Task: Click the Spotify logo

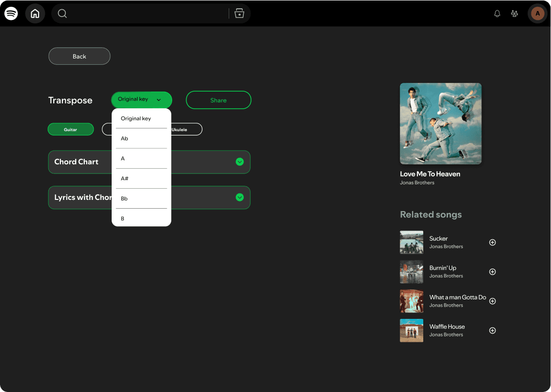Action: (x=11, y=14)
